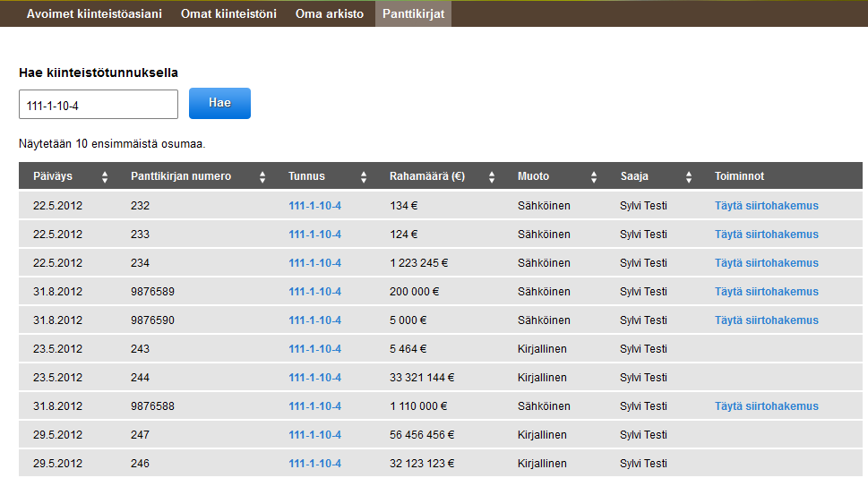This screenshot has width=868, height=495.
Task: Open Tunnus link in row 234
Action: (315, 263)
